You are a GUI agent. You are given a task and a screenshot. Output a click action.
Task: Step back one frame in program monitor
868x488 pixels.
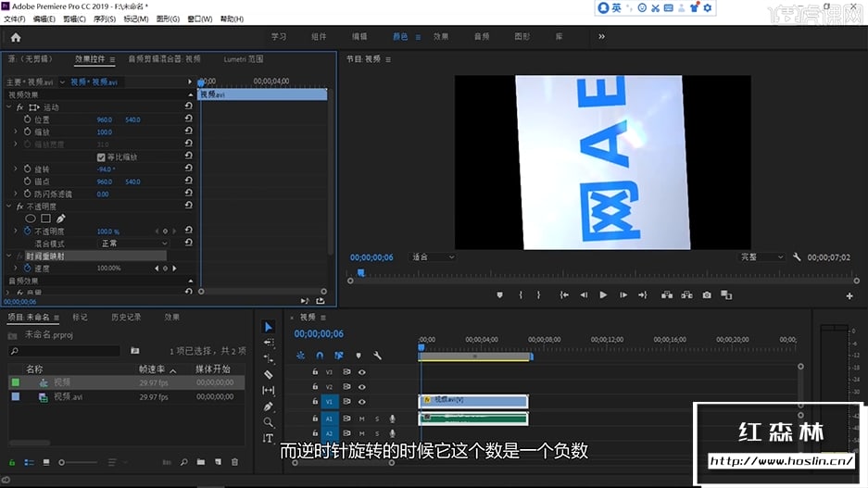point(584,294)
